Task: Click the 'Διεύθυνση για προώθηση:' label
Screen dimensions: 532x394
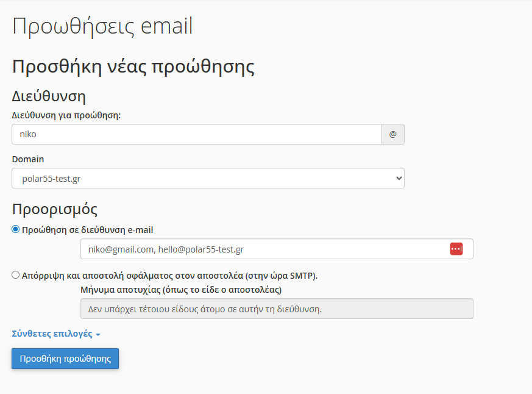Action: click(x=66, y=115)
